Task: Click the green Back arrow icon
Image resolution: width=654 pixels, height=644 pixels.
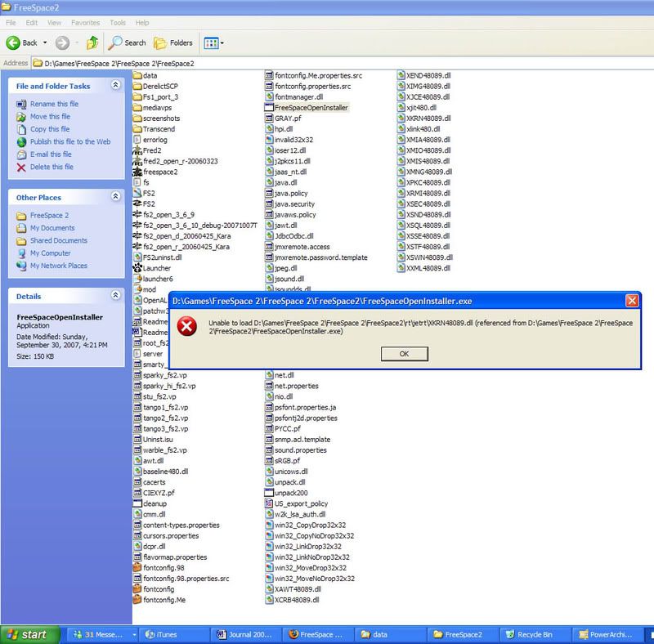Action: (x=13, y=42)
